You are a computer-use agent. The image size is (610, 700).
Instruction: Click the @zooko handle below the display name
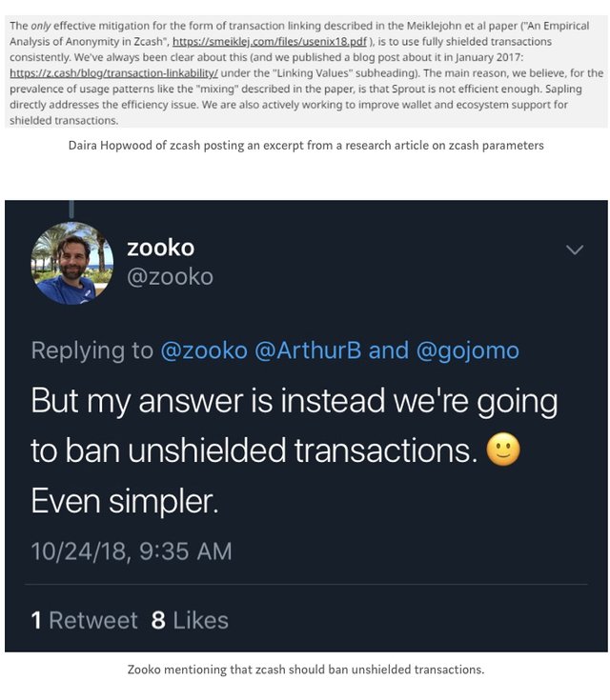[x=170, y=277]
